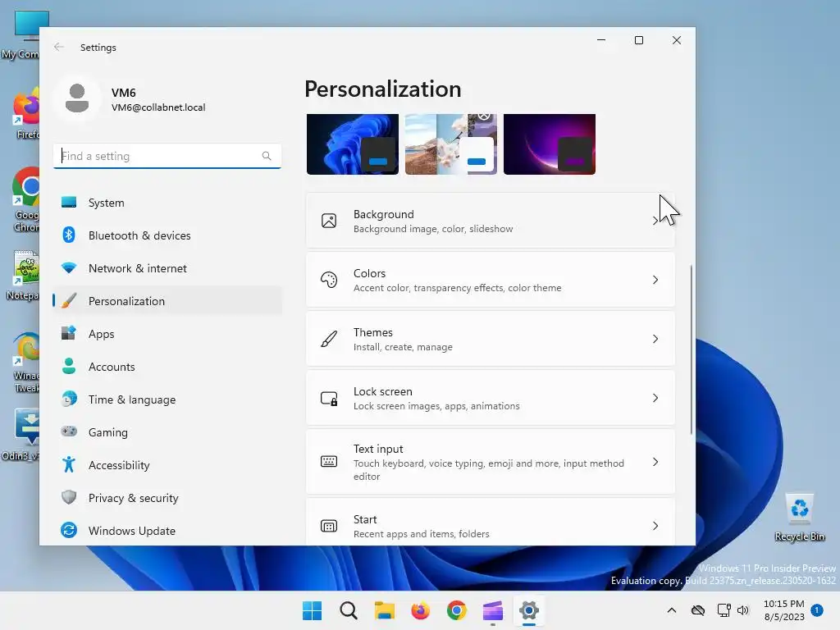Click the Themes brush icon
The image size is (840, 630).
tap(329, 339)
